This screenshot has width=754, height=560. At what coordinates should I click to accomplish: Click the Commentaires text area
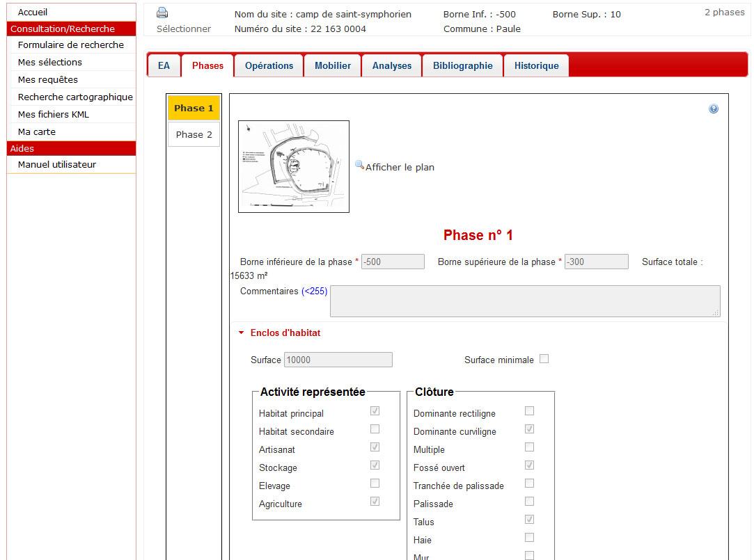coord(525,301)
